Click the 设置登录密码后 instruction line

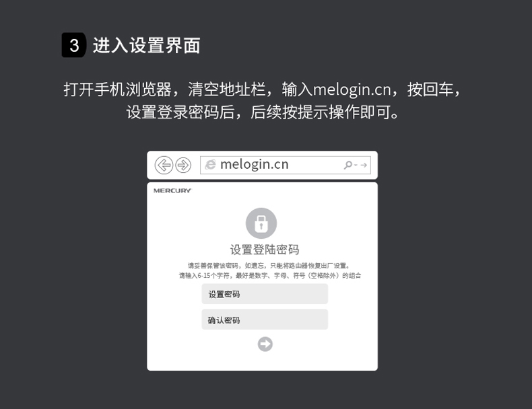[263, 112]
